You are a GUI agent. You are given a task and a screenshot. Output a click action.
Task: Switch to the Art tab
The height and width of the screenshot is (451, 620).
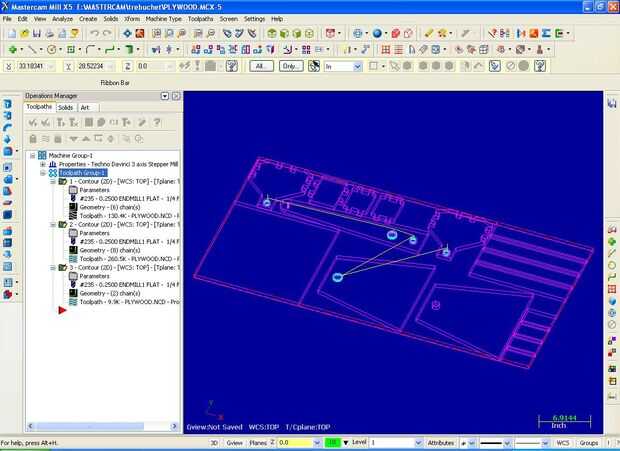86,108
